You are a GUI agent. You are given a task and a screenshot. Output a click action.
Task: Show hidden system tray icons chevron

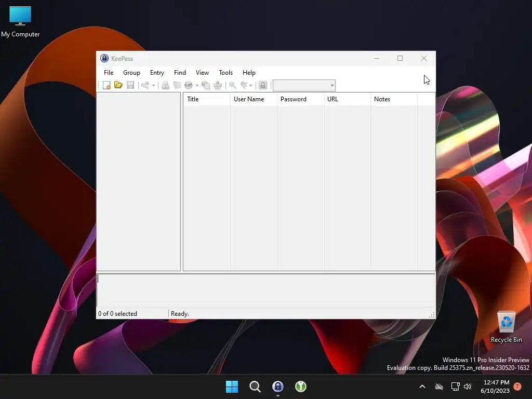point(422,387)
